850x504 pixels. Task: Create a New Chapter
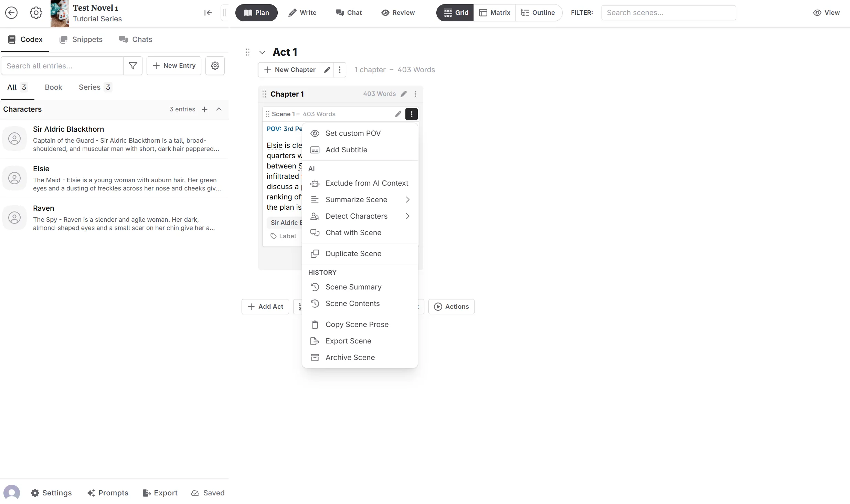point(289,69)
